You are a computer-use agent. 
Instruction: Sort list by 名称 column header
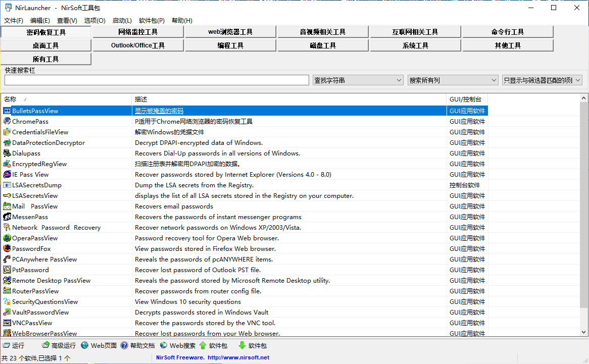pos(66,99)
